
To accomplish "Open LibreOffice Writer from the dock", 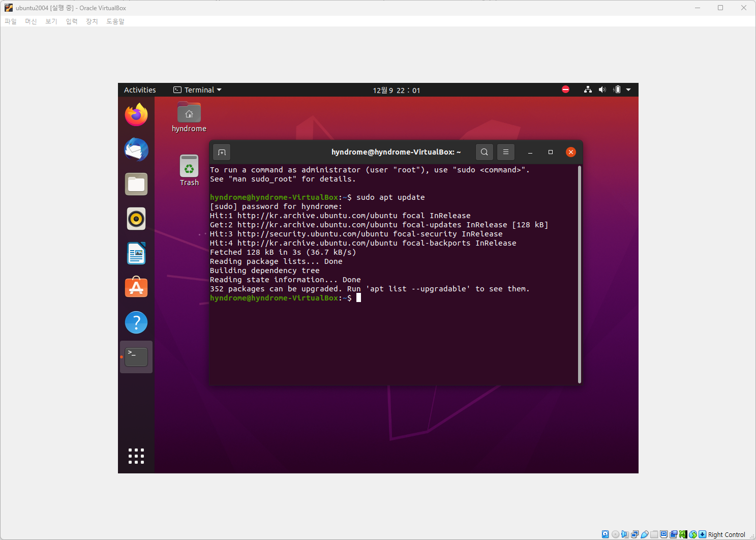I will [136, 253].
